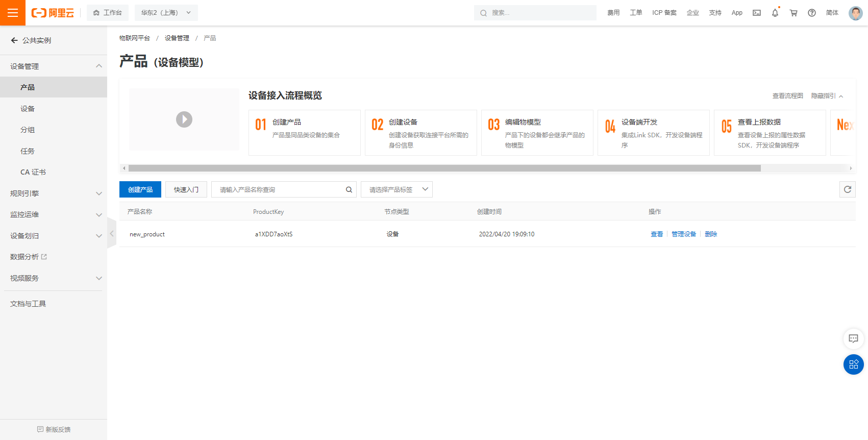Click ProductKey a1XDD7aoXtS
The image size is (868, 440).
tap(274, 234)
